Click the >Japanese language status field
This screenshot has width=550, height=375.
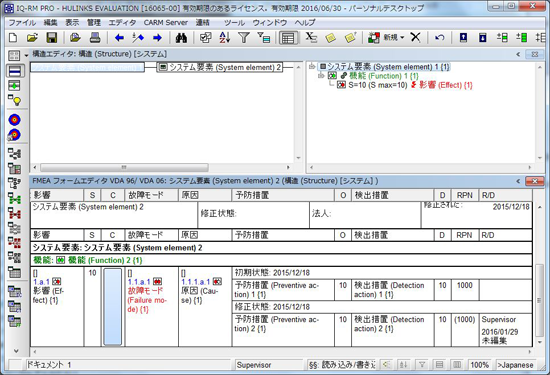click(x=516, y=365)
